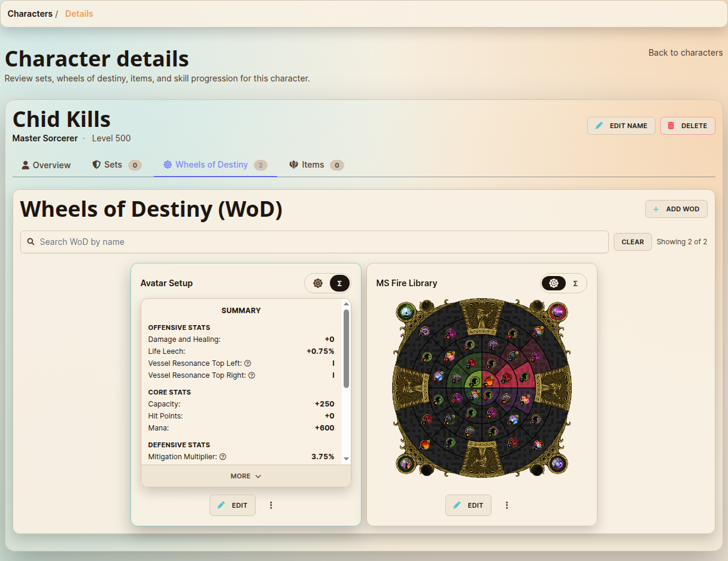This screenshot has width=728, height=561.
Task: Edit the Avatar Setup wheel
Action: [232, 505]
